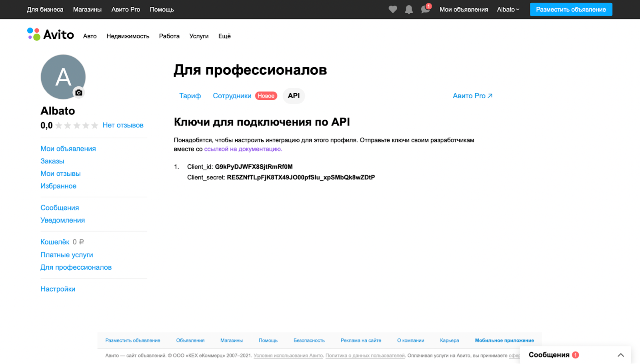Click the Недвижимость category menu item
This screenshot has width=640, height=364.
(128, 36)
